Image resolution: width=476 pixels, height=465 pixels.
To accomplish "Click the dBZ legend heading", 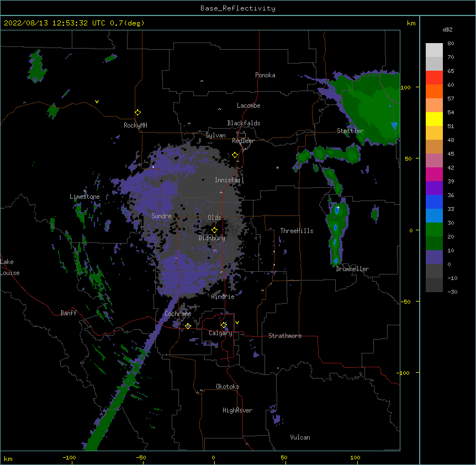I will 447,30.
